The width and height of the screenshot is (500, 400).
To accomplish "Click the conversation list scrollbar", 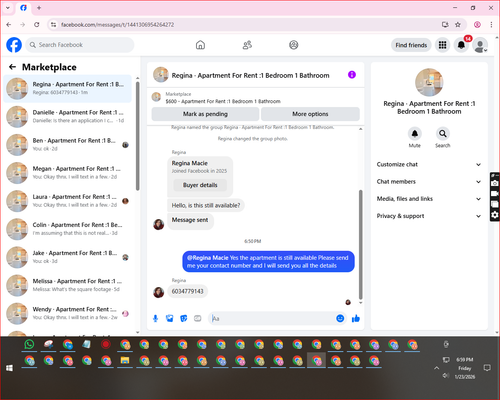I will click(137, 136).
